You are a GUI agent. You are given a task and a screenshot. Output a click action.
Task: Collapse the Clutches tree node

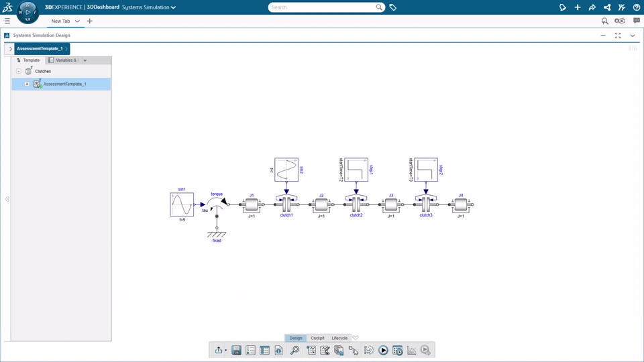coord(19,72)
